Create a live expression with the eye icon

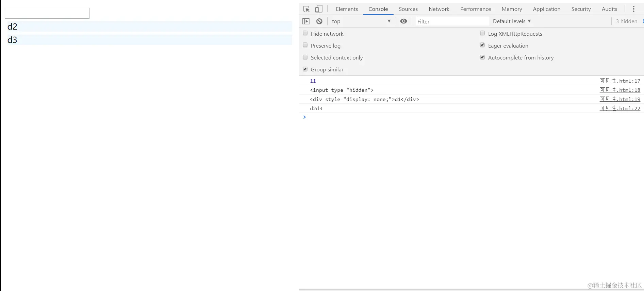coord(403,21)
